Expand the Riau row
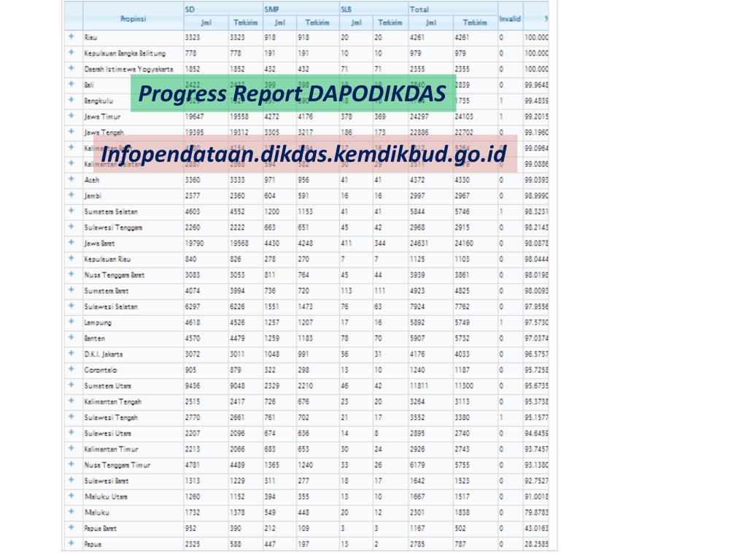The width and height of the screenshot is (747, 560). (71, 36)
